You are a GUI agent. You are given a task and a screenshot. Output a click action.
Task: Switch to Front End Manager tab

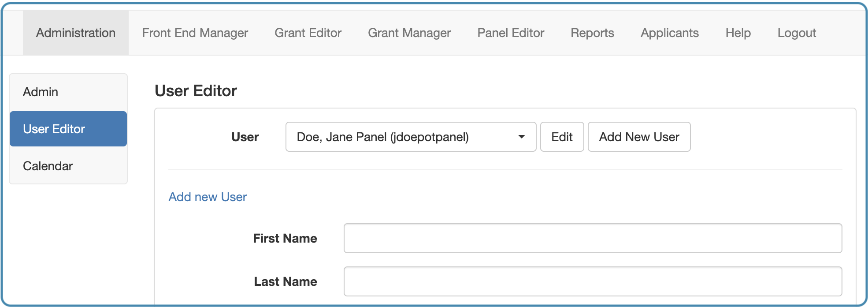tap(195, 33)
